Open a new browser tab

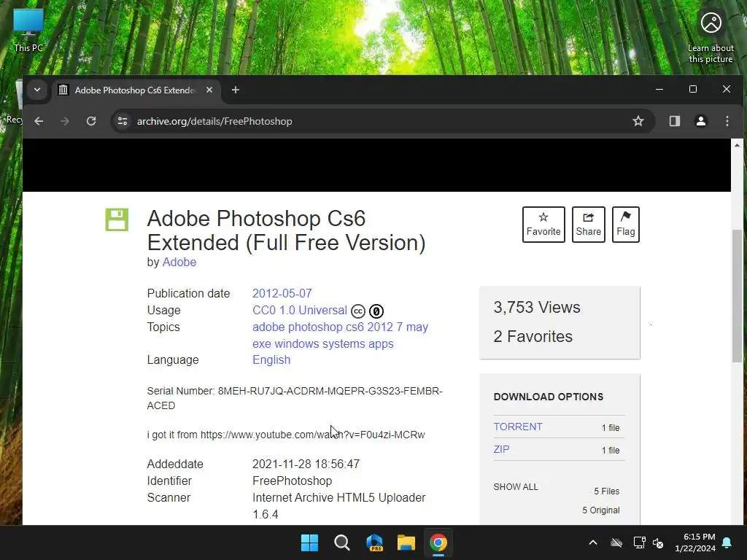236,90
